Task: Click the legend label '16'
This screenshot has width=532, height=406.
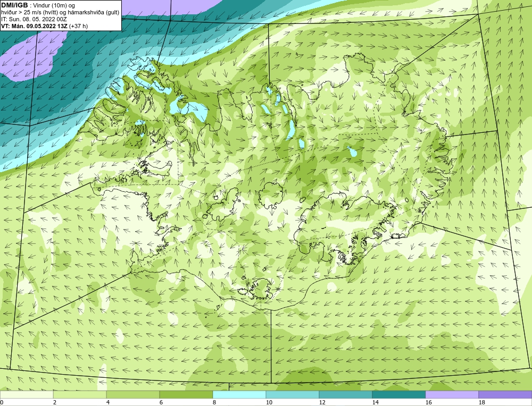Action: 428,402
